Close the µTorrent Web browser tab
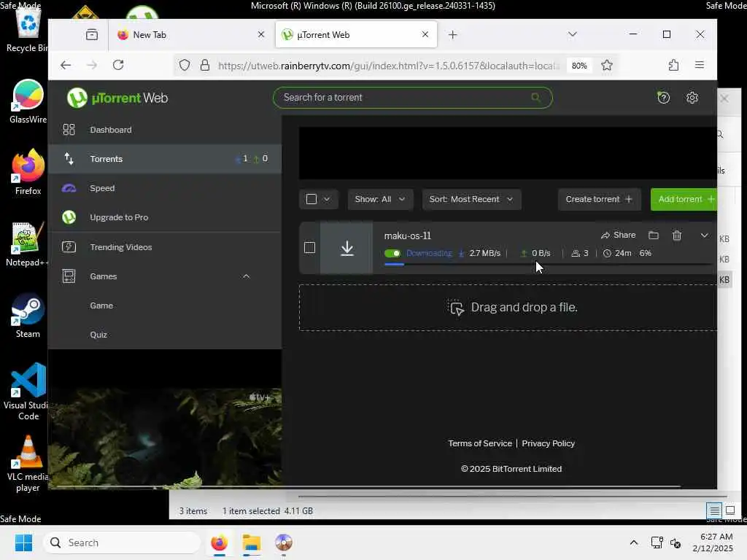747x560 pixels. [425, 35]
